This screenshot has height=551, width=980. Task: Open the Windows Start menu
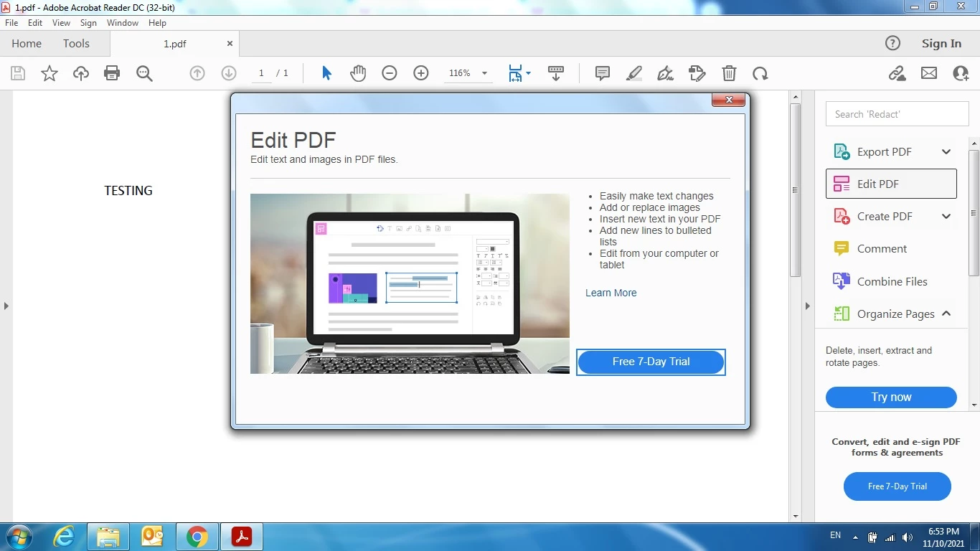click(x=19, y=537)
